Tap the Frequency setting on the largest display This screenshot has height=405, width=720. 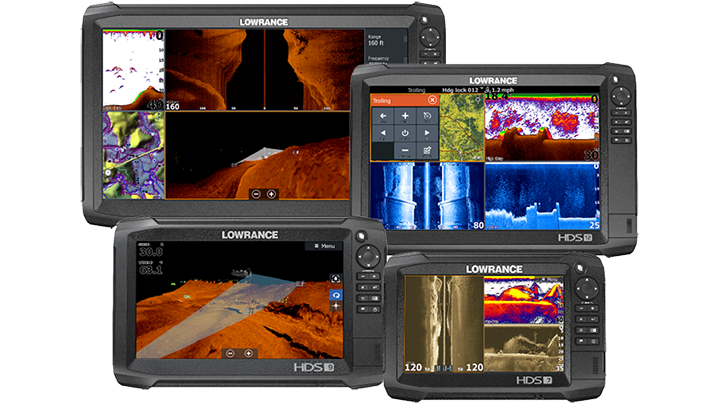click(x=385, y=59)
